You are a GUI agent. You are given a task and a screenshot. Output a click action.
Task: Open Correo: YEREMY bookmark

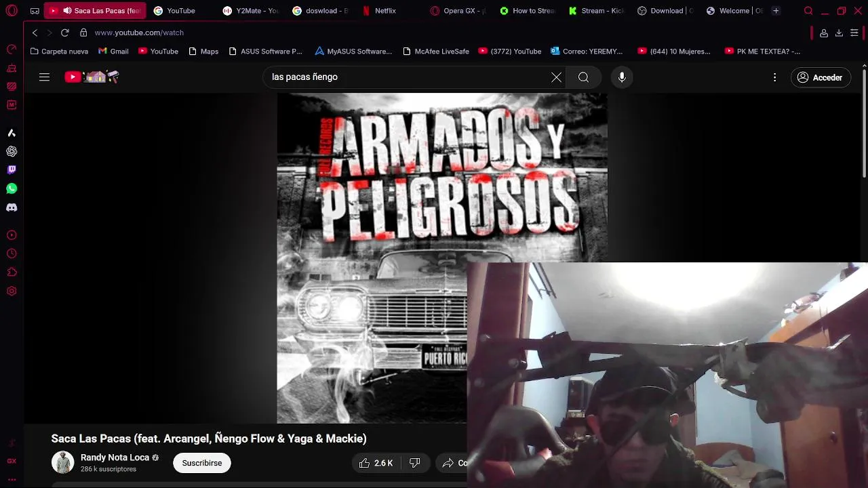click(587, 52)
